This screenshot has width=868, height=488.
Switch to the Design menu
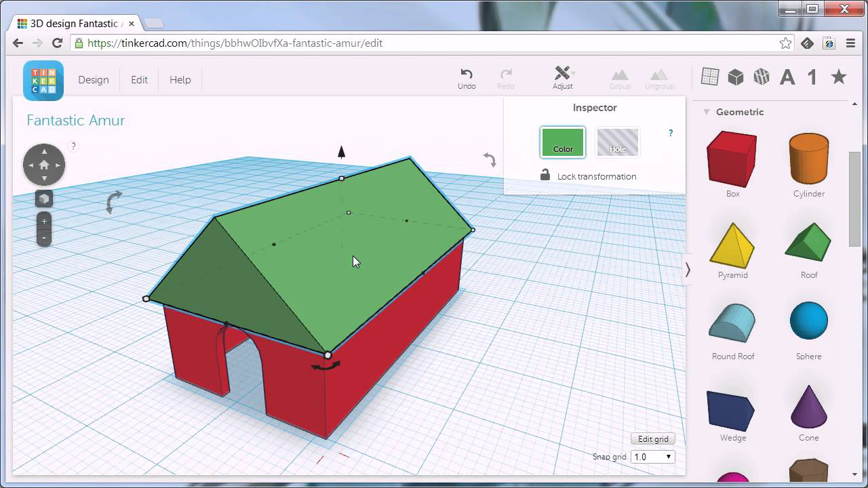point(94,79)
